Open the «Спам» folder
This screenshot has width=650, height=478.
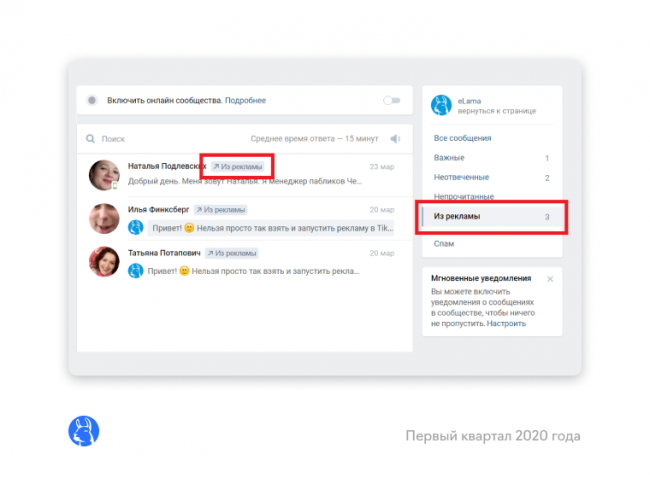[x=444, y=243]
